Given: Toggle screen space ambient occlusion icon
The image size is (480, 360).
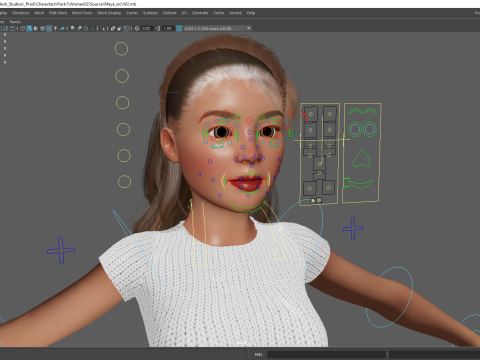Looking at the screenshot, I should pyautogui.click(x=72, y=28).
